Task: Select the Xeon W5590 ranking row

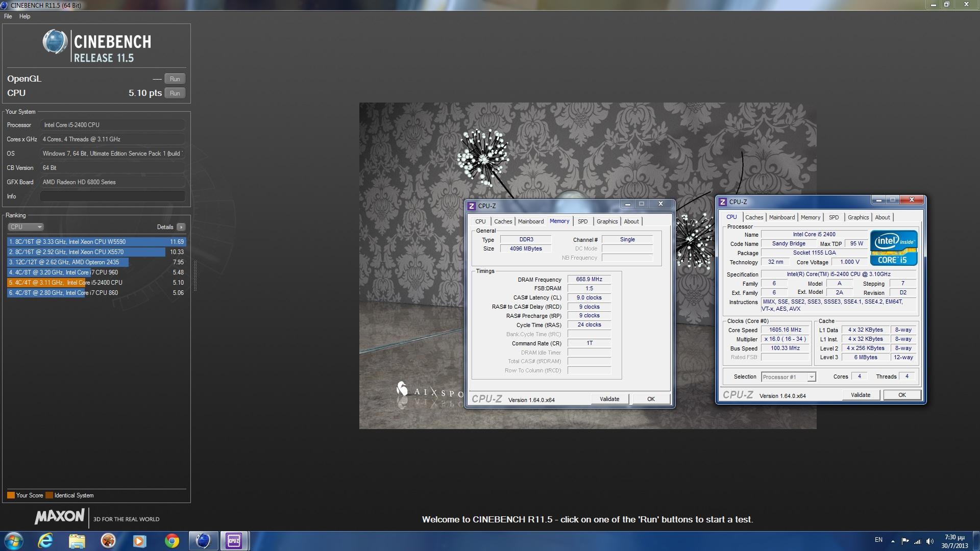Action: click(x=96, y=242)
